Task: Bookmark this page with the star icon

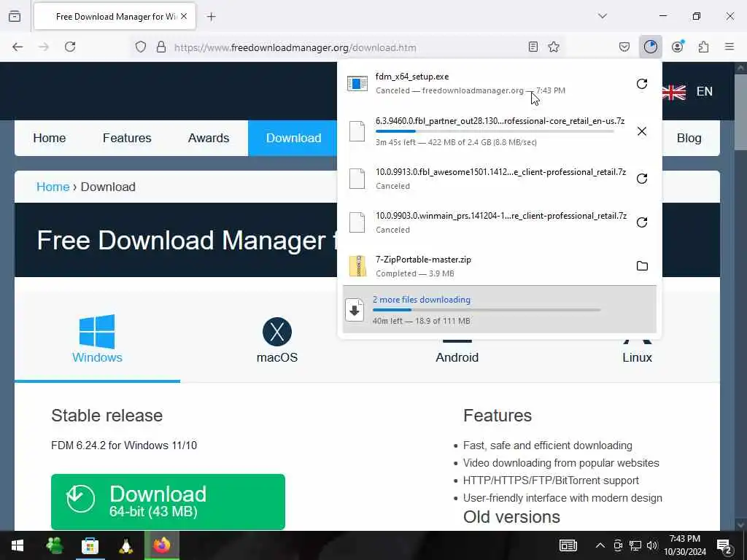Action: coord(554,47)
